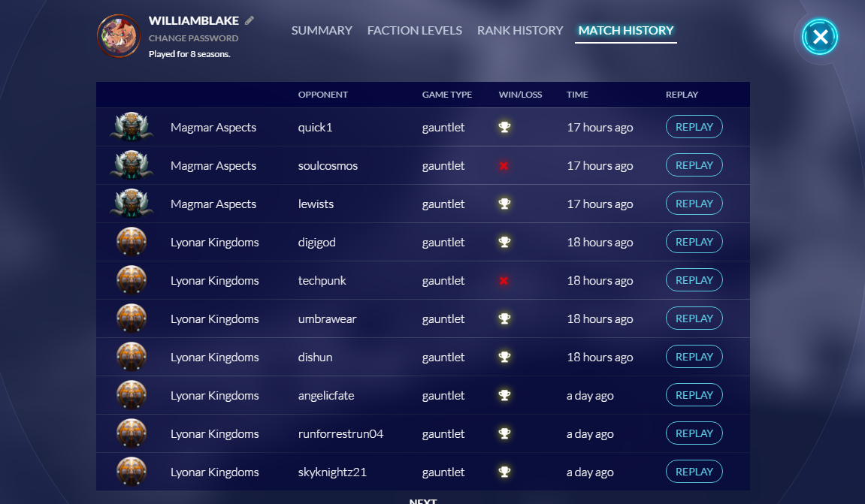
Task: Click opponent name angelicfate
Action: pos(326,396)
